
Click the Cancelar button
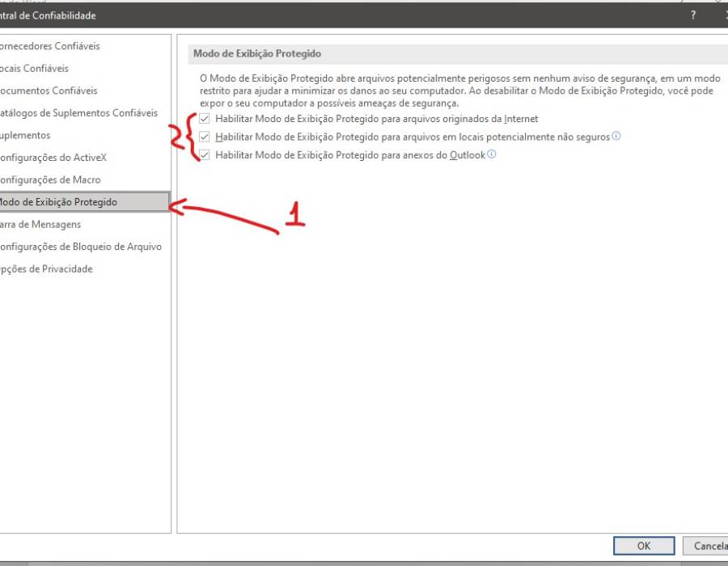tap(705, 546)
